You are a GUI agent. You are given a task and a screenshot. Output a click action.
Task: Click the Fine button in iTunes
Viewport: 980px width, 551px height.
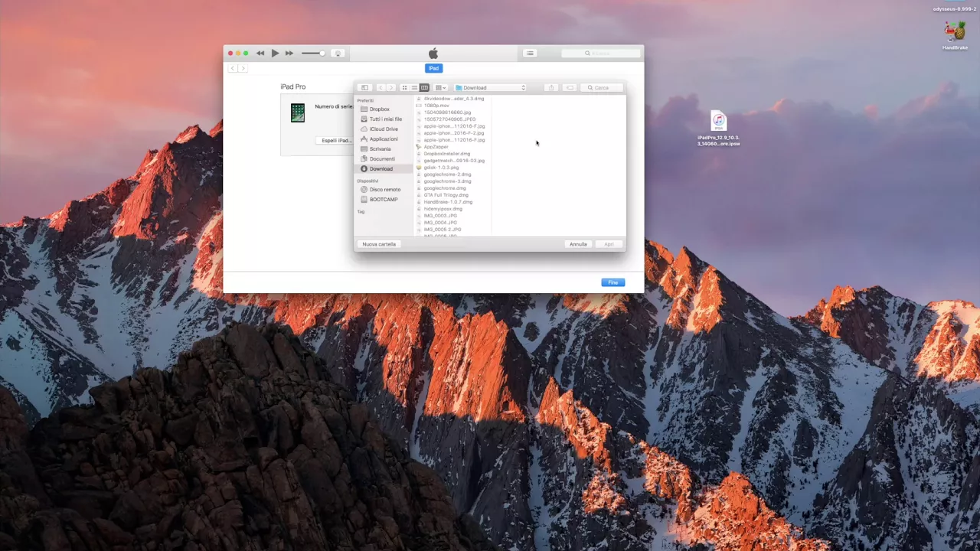(x=612, y=282)
